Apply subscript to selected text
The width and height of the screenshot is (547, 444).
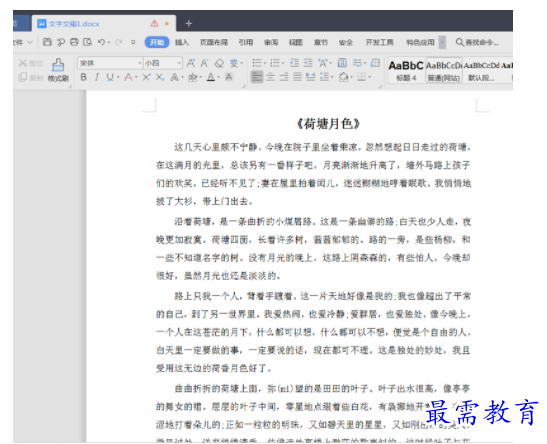pyautogui.click(x=160, y=77)
